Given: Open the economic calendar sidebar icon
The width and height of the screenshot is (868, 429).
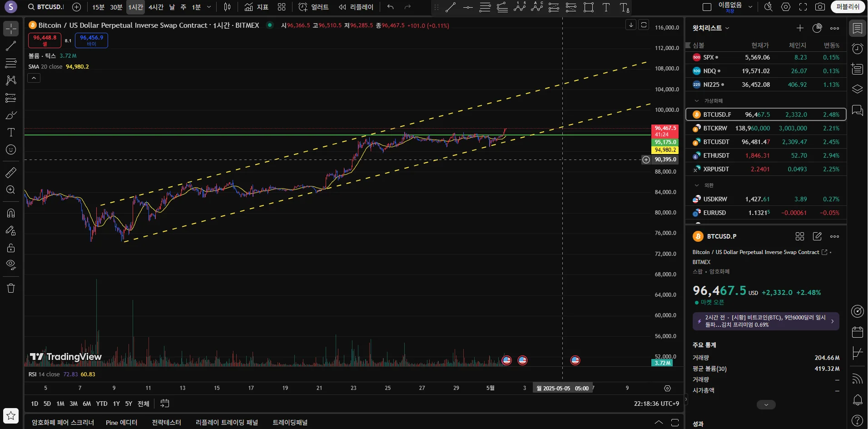Looking at the screenshot, I should coord(858,332).
